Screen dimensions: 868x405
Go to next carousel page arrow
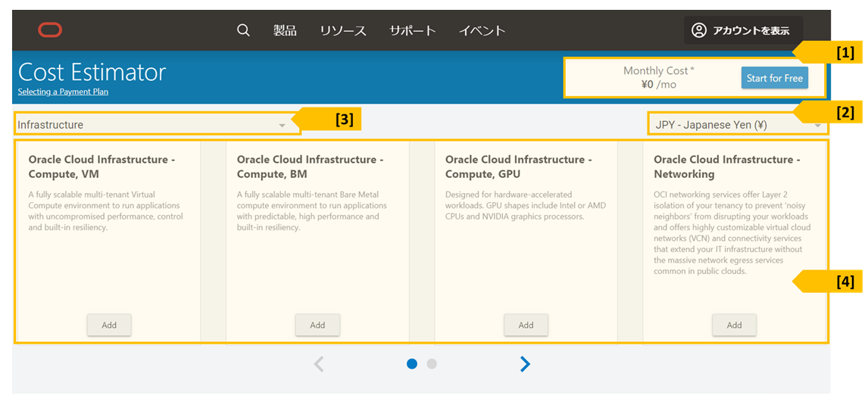coord(525,363)
